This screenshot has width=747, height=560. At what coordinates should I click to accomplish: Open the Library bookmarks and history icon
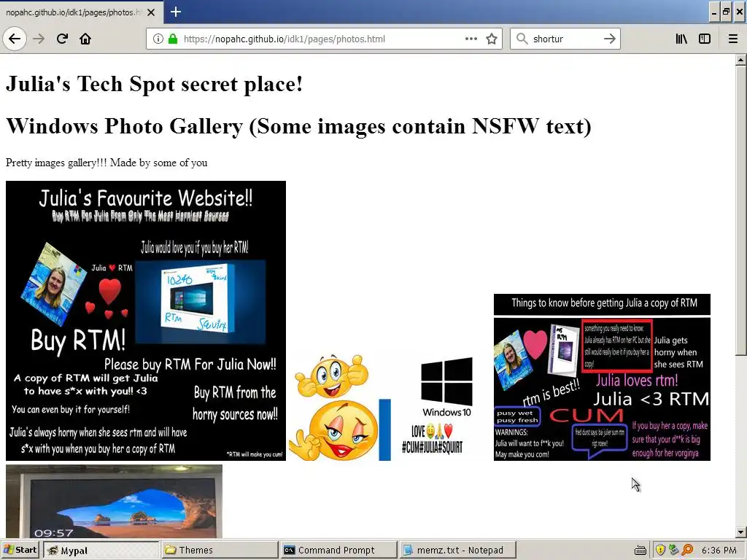point(681,39)
